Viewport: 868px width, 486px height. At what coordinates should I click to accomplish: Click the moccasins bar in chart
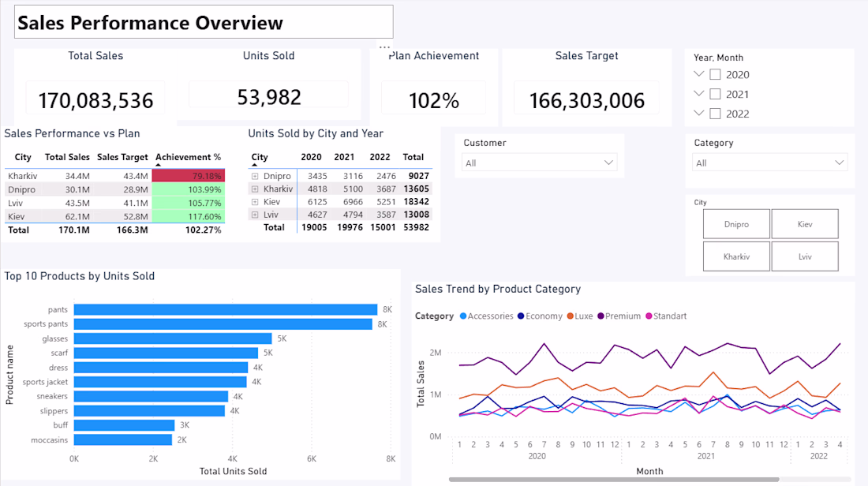[x=123, y=439]
